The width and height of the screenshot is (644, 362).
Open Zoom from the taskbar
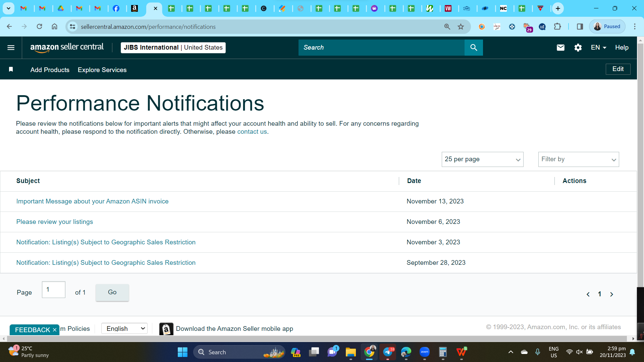425,352
